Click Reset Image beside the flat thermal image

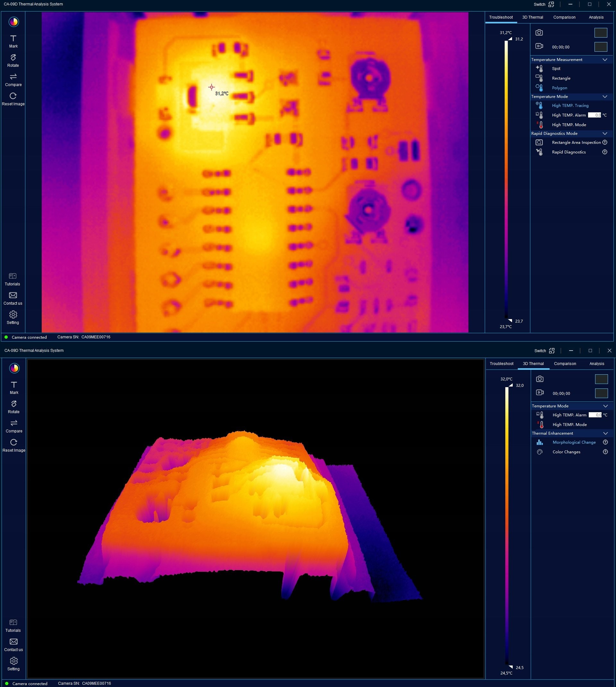(13, 99)
